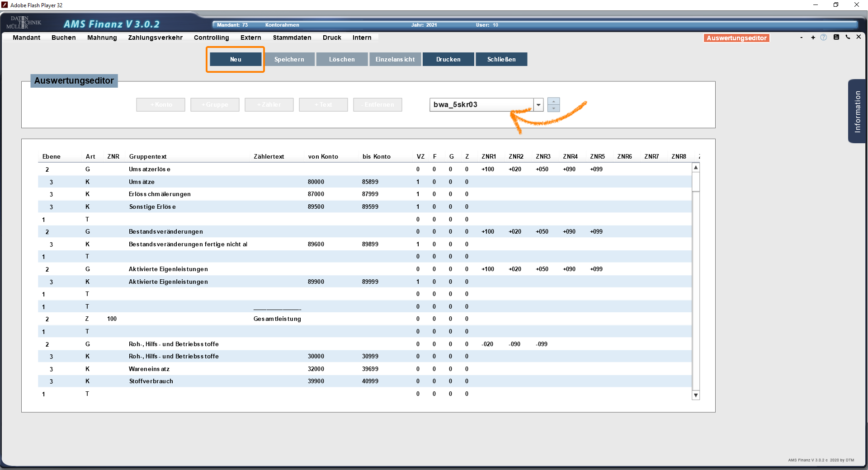Viewport: 868px width, 470px height.
Task: Select the Gesamtleistung row
Action: 277,319
